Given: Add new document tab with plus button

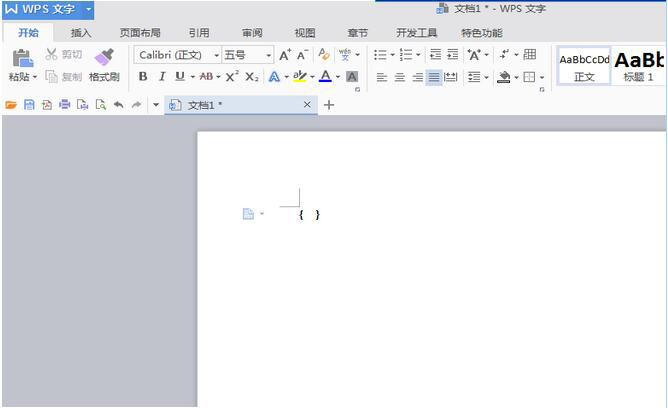Looking at the screenshot, I should point(329,105).
